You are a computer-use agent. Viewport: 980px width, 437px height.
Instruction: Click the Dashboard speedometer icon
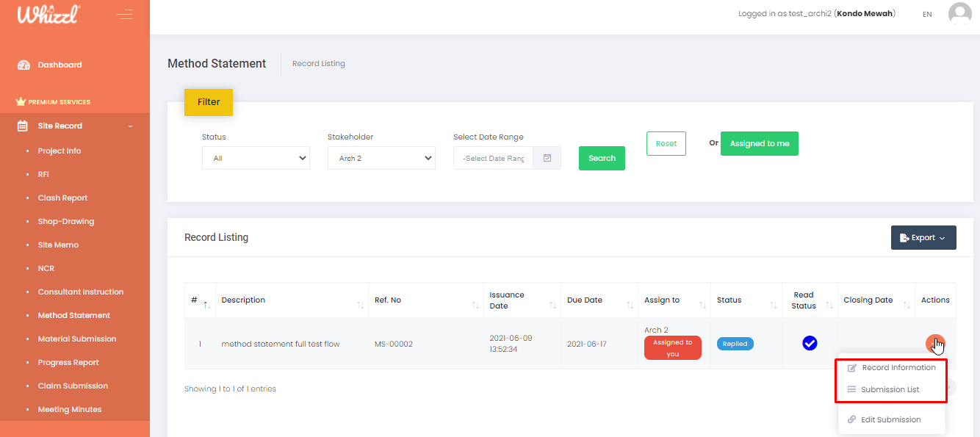pos(24,65)
